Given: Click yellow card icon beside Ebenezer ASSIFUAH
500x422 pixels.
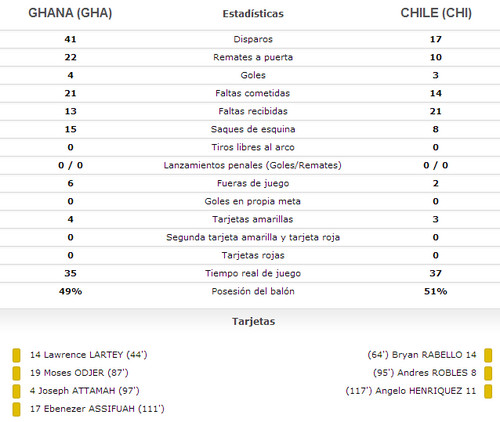Looking at the screenshot, I should [x=16, y=409].
